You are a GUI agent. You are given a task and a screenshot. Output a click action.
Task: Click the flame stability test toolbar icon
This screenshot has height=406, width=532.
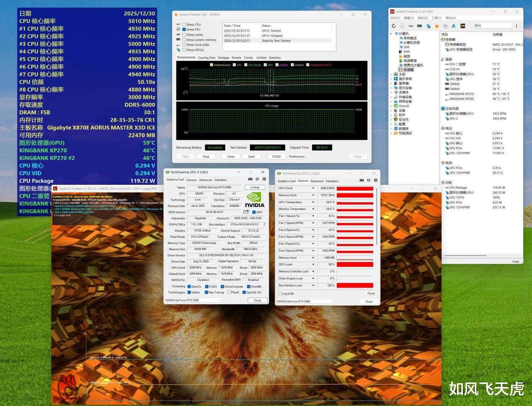437,26
